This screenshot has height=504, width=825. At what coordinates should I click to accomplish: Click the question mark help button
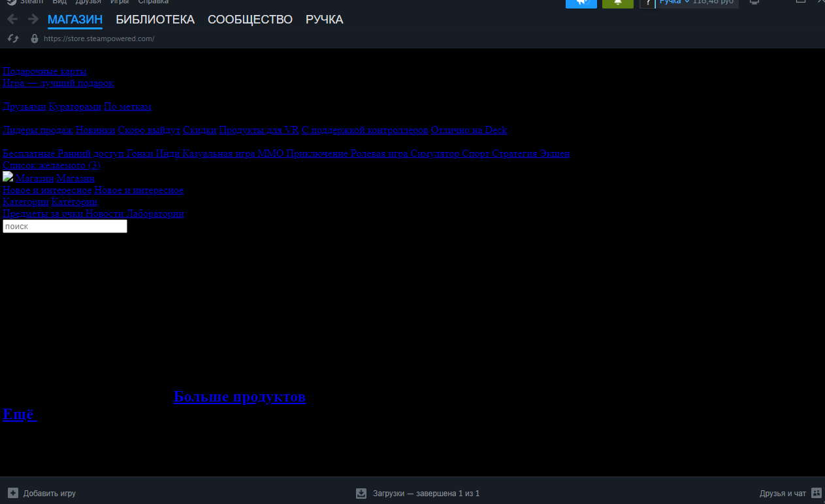(647, 3)
